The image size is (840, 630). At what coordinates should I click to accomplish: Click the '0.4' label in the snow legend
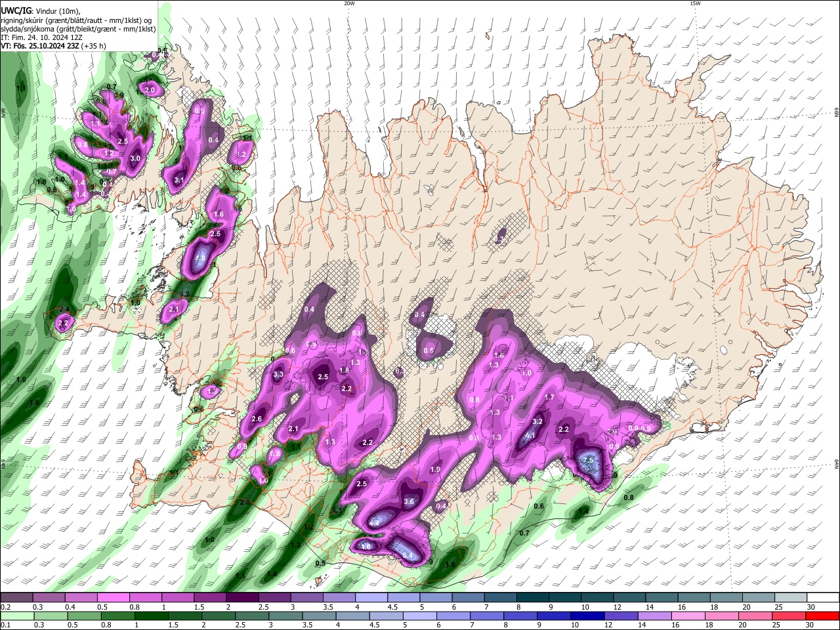pos(70,607)
